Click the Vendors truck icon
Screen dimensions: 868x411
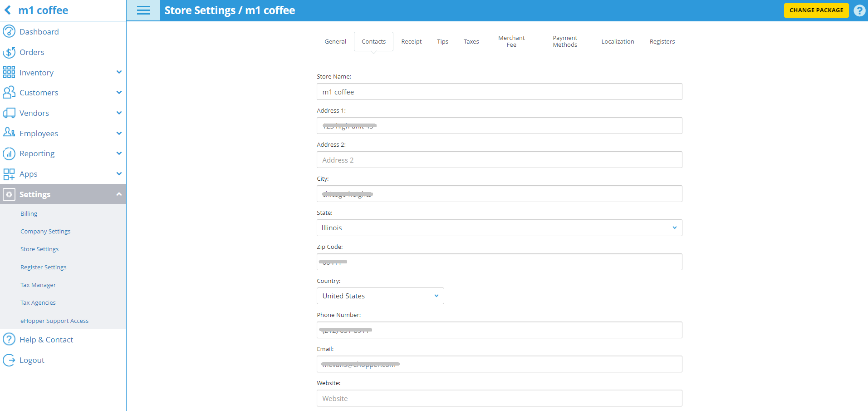(9, 113)
